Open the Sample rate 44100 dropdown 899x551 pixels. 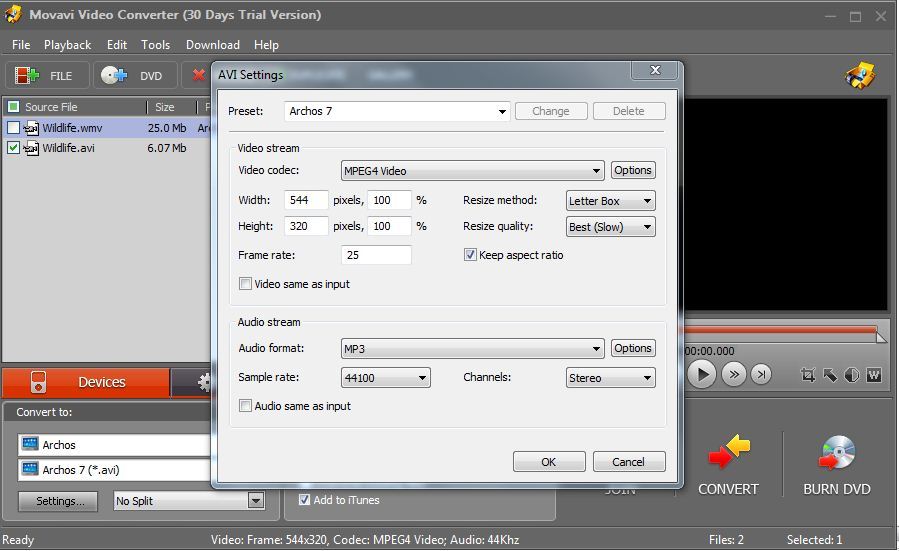(385, 377)
